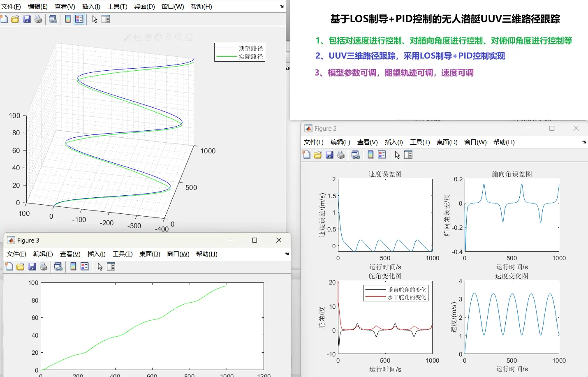Open the Link Plot icon in Figure 2 toolbar

(355, 155)
